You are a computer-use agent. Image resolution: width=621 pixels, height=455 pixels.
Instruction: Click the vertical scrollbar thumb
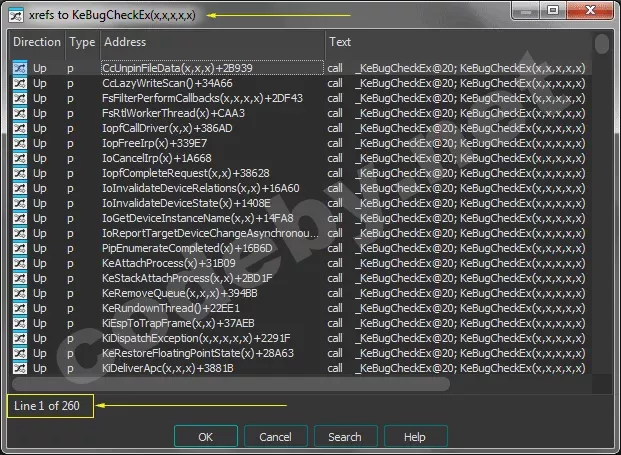602,44
